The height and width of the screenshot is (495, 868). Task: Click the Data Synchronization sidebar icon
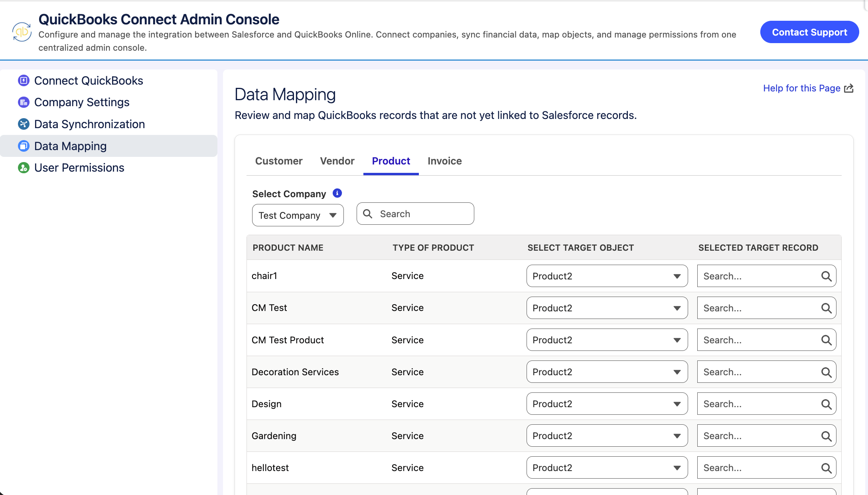click(x=24, y=124)
